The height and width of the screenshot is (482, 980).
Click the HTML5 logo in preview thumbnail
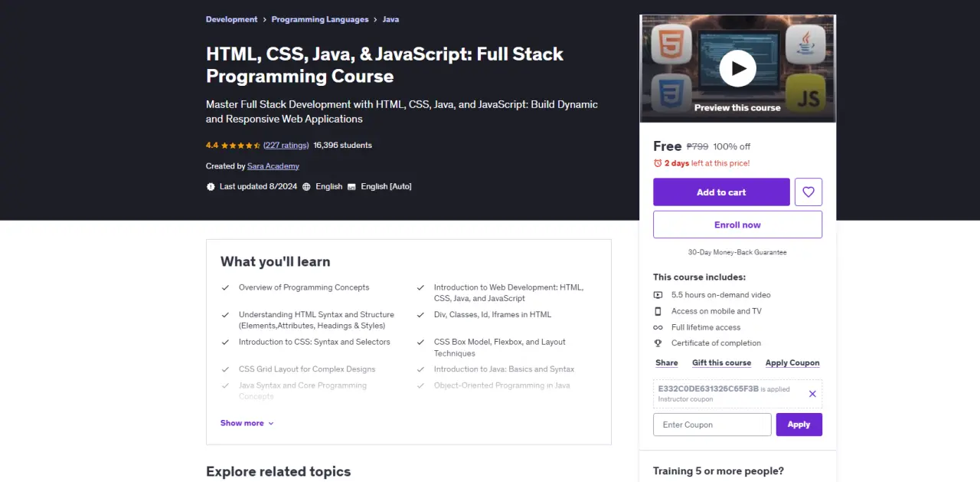click(x=671, y=44)
